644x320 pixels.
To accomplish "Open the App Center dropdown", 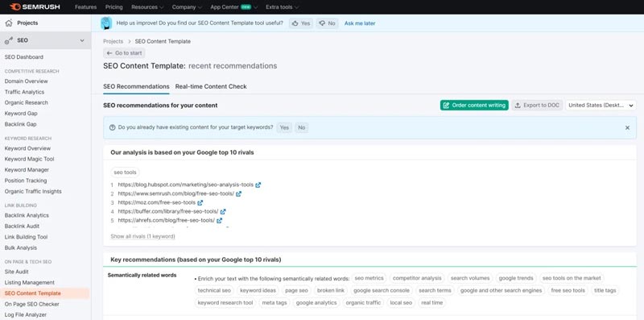I will click(234, 7).
